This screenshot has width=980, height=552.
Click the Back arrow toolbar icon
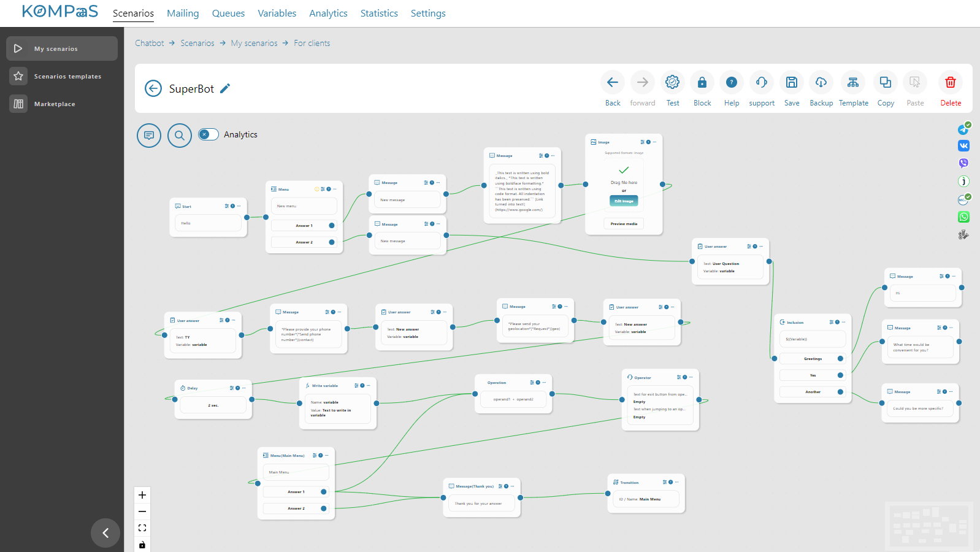(612, 82)
